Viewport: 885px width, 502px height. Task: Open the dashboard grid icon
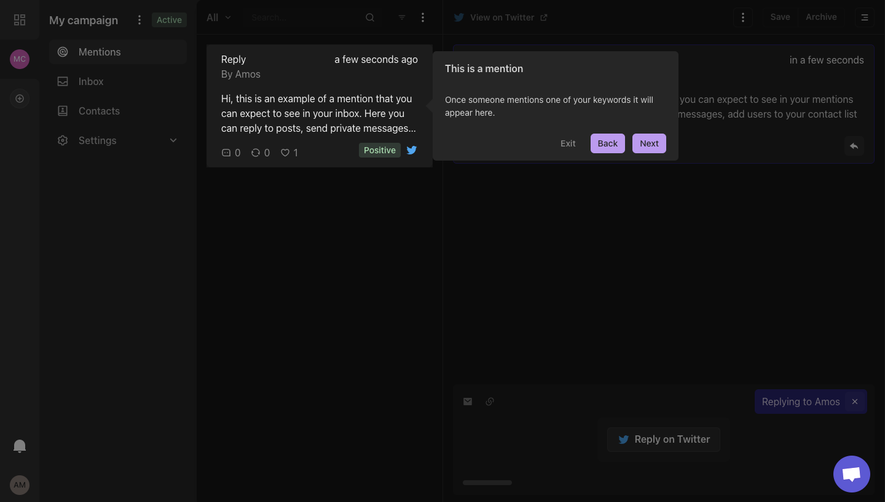click(19, 20)
